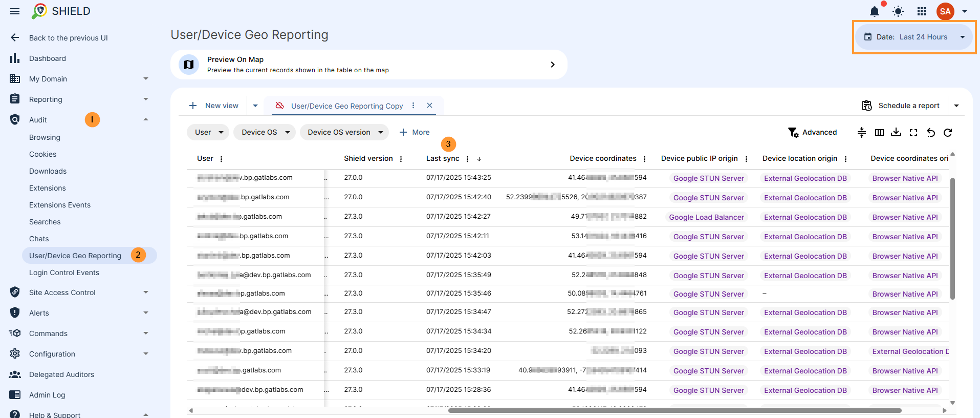This screenshot has height=418, width=980.
Task: Open Schedule a report dropdown arrow
Action: pyautogui.click(x=956, y=106)
